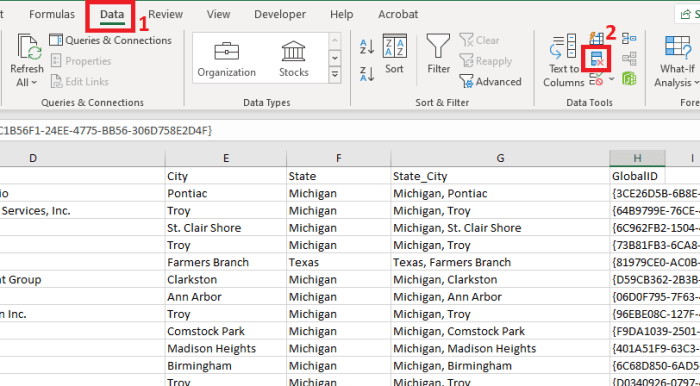
Task: Select the Texas state cell
Action: click(338, 262)
